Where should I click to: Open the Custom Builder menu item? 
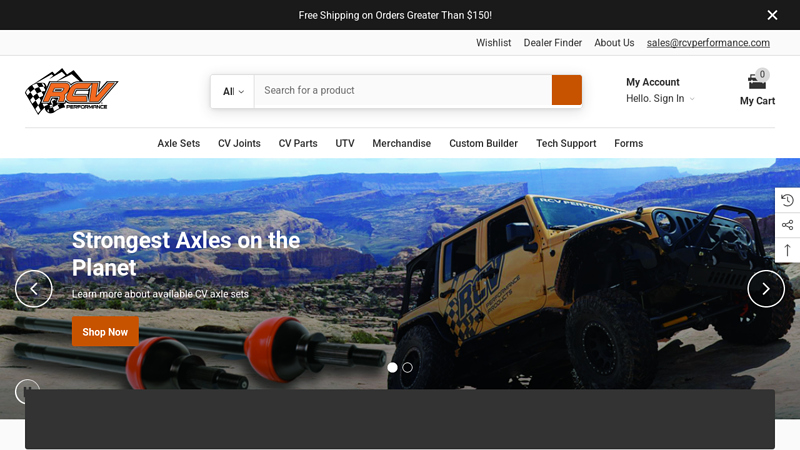click(483, 144)
